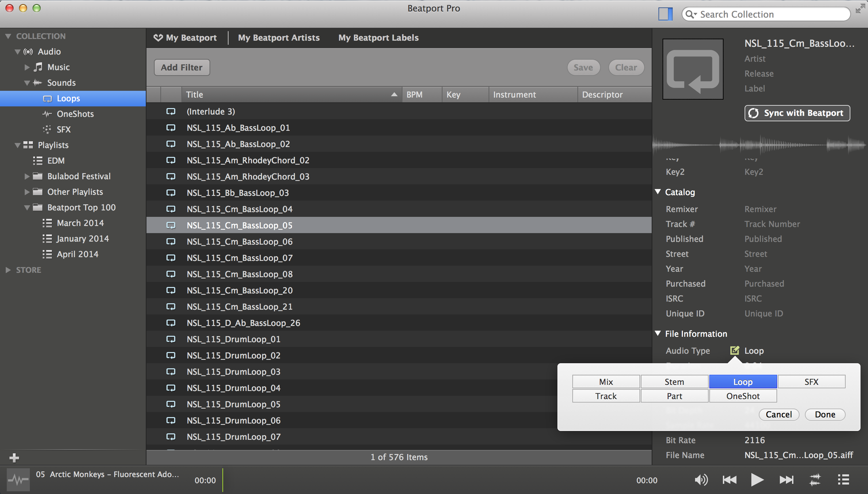
Task: Click the Add Filter button
Action: tap(181, 67)
